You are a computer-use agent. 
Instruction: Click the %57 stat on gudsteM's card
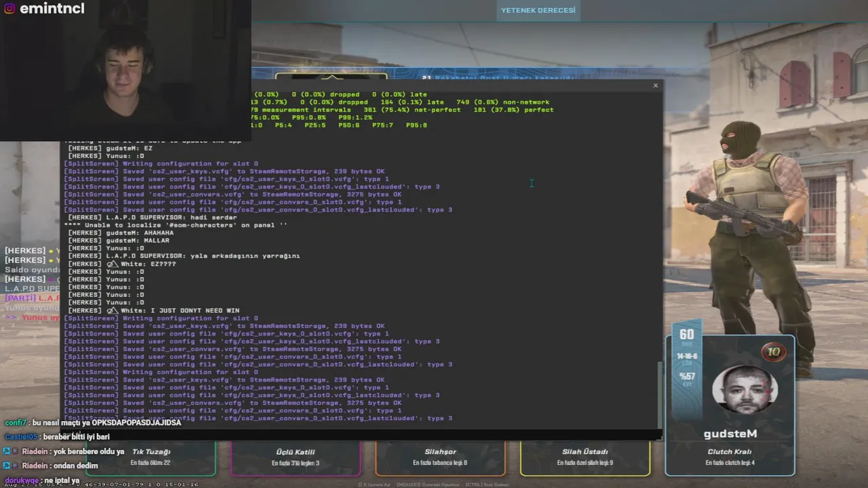[686, 376]
